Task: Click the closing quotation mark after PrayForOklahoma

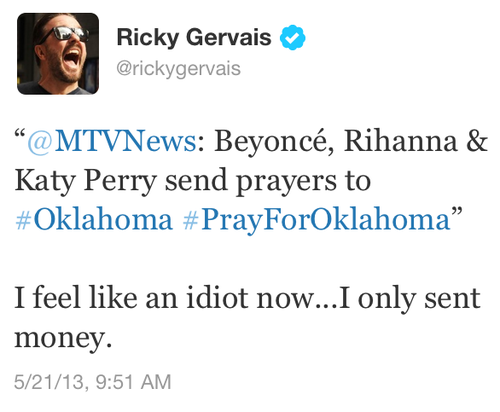Action: point(457,212)
